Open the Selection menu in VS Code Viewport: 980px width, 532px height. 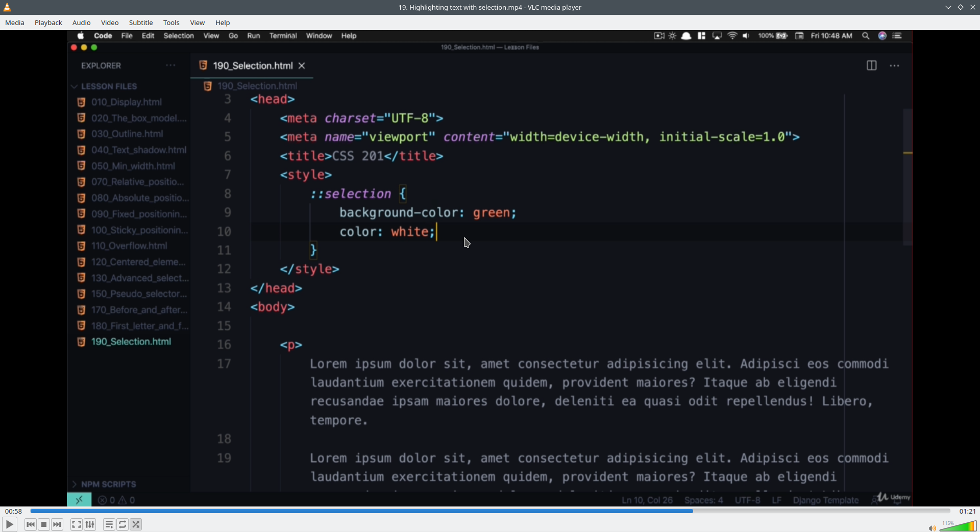tap(179, 36)
